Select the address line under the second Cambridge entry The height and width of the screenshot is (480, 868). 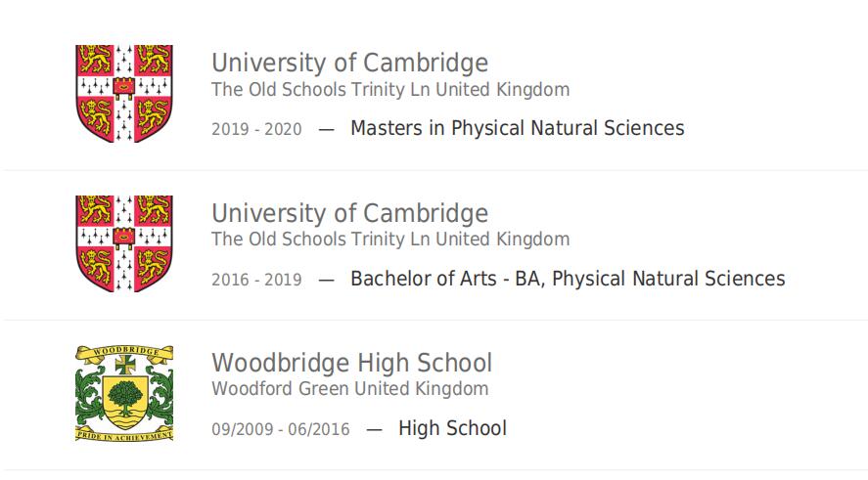[390, 239]
